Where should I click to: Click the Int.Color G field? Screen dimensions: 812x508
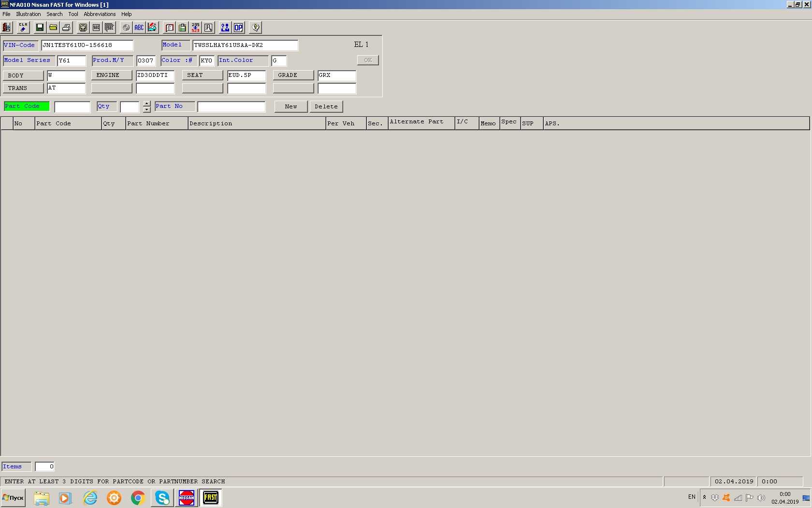(279, 60)
